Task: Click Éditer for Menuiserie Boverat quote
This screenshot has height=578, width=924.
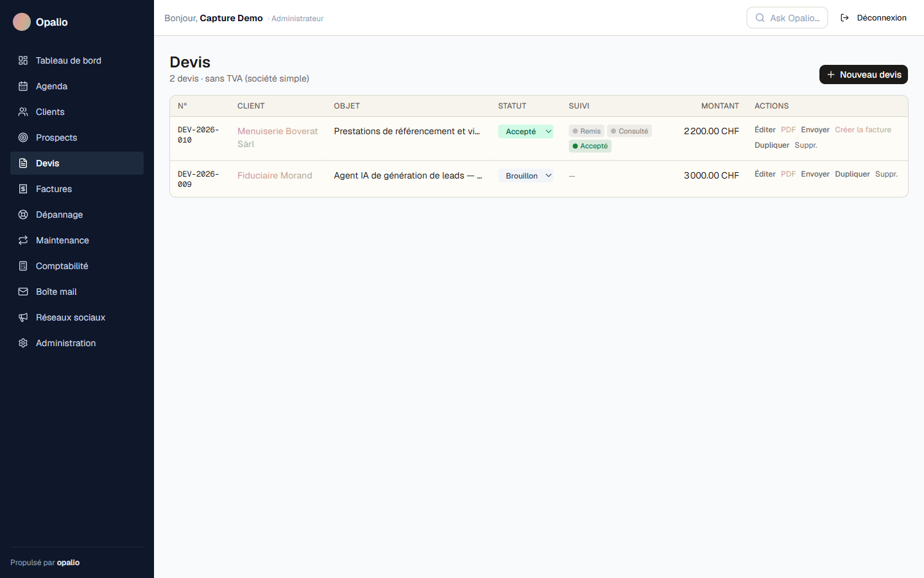Action: 765,130
